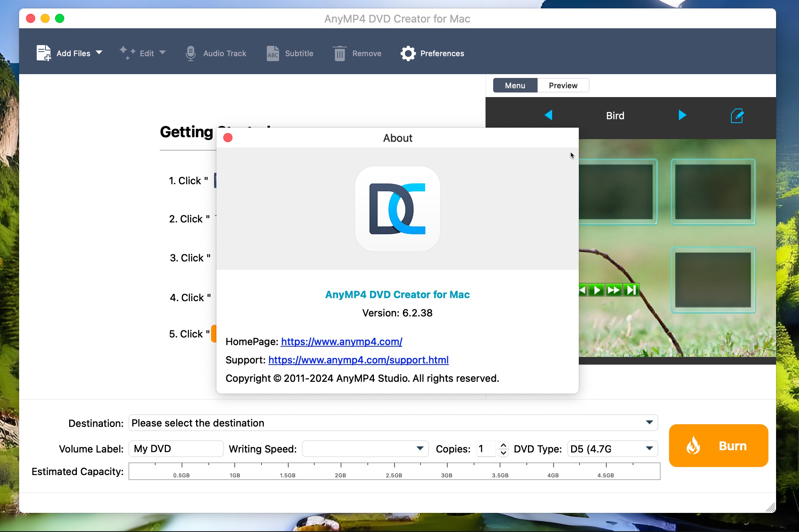Image resolution: width=799 pixels, height=532 pixels.
Task: Increase copies with stepper up arrow
Action: 503,445
